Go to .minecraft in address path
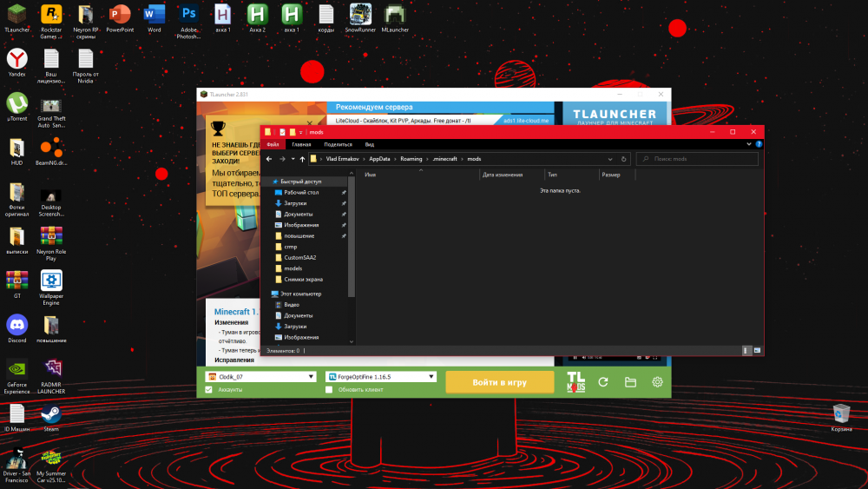868x489 pixels. click(444, 159)
